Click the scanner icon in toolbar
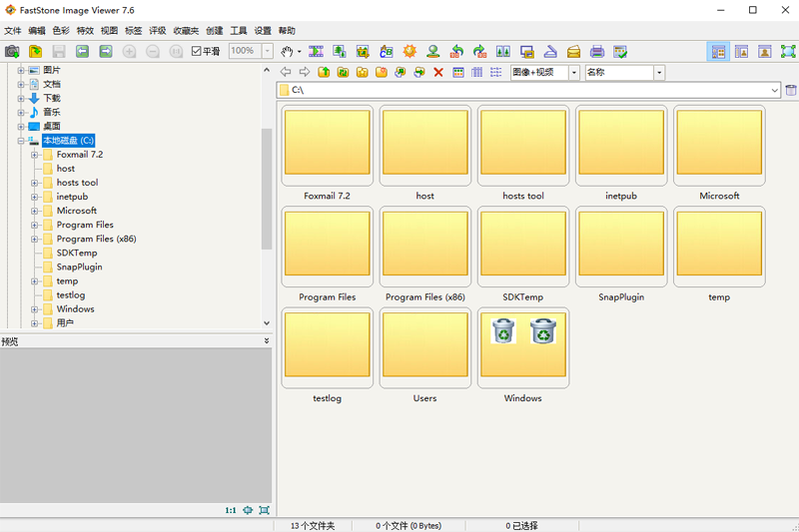This screenshot has height=532, width=799. (x=550, y=51)
